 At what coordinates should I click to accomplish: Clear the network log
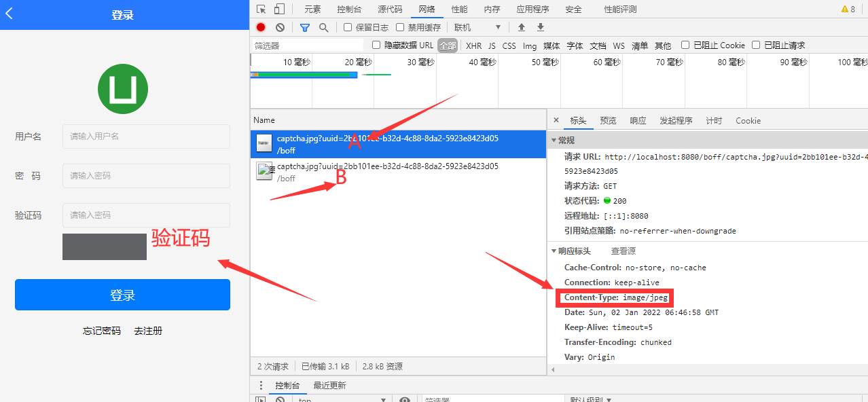(x=280, y=27)
